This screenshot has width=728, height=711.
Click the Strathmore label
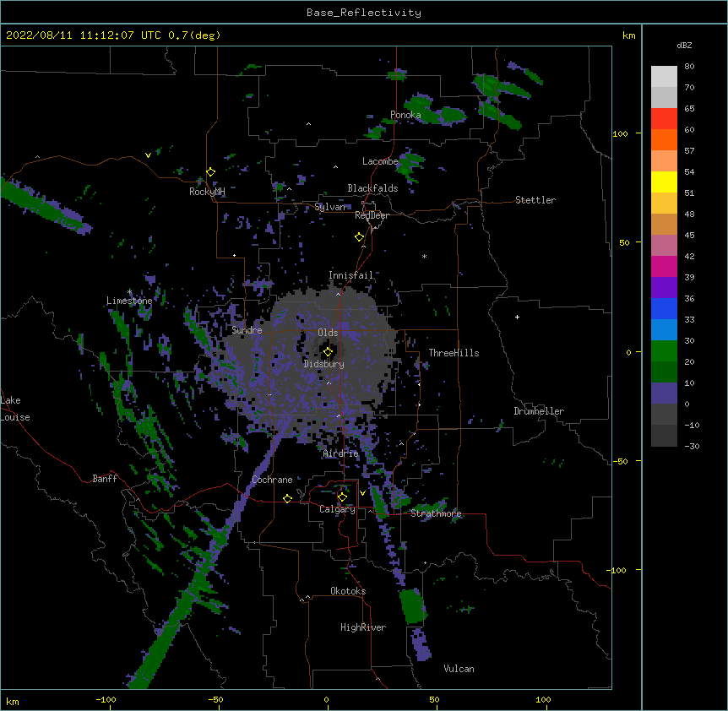pyautogui.click(x=436, y=513)
